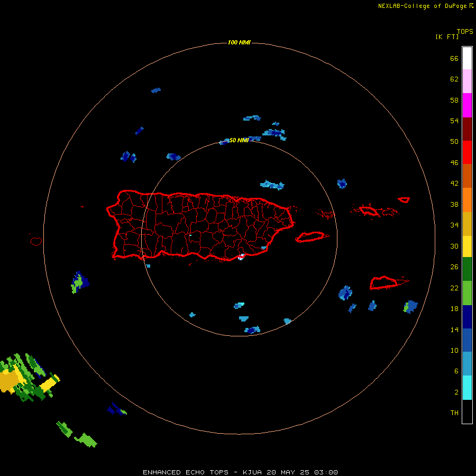Click the black TH threshold swatch
Screen dimensions: 476x476
click(x=467, y=411)
